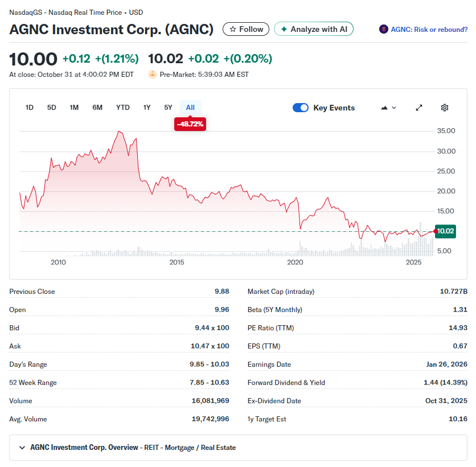The width and height of the screenshot is (476, 467).
Task: Open Analyze with AI
Action: [314, 29]
